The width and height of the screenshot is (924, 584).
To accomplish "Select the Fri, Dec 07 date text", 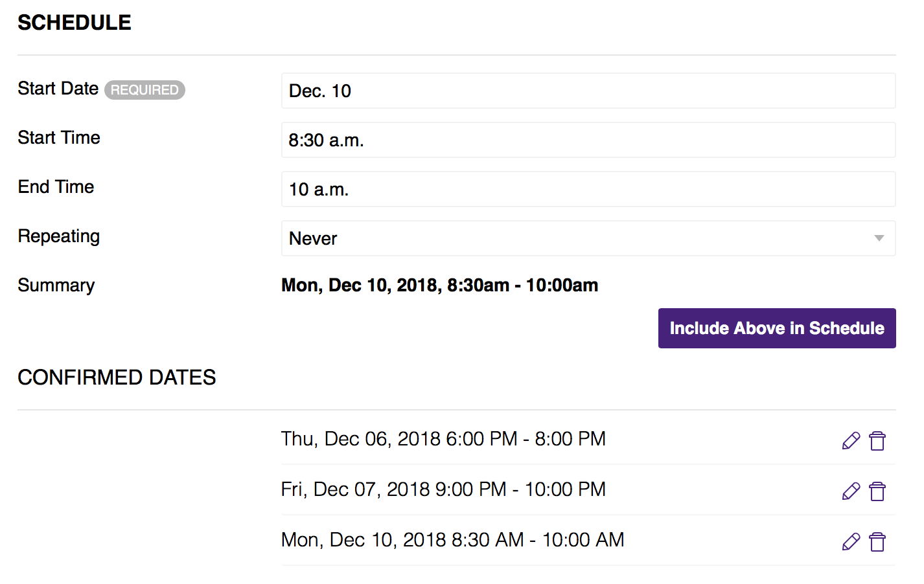I will [x=443, y=489].
